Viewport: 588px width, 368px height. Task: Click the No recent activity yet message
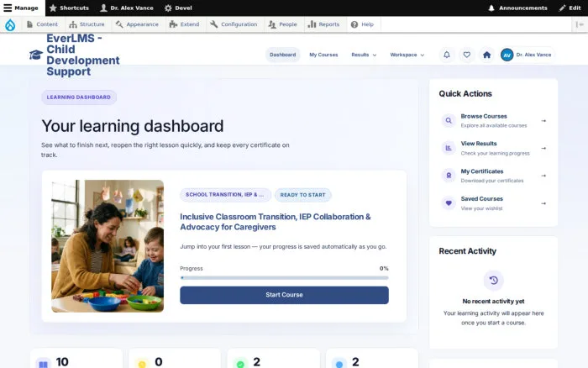click(x=494, y=302)
